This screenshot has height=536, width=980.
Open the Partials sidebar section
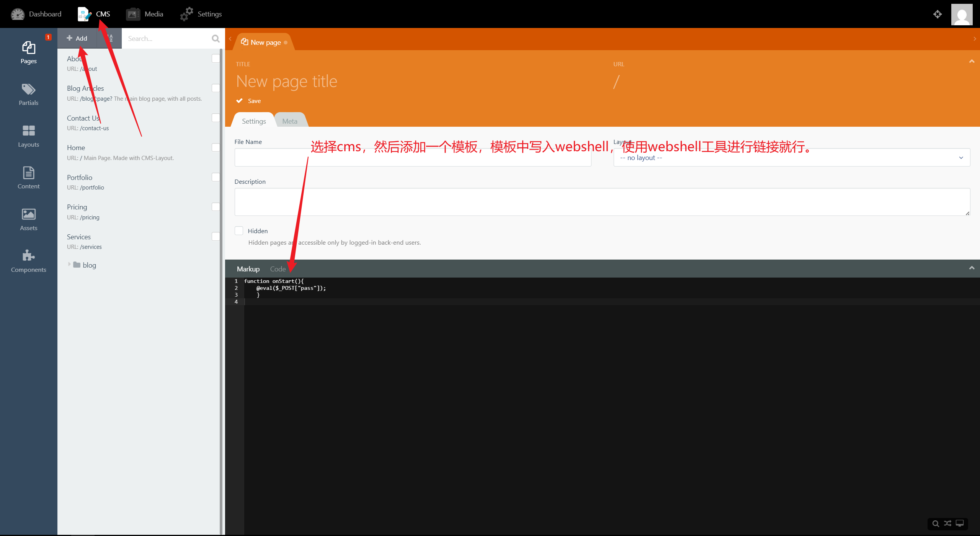coord(28,94)
